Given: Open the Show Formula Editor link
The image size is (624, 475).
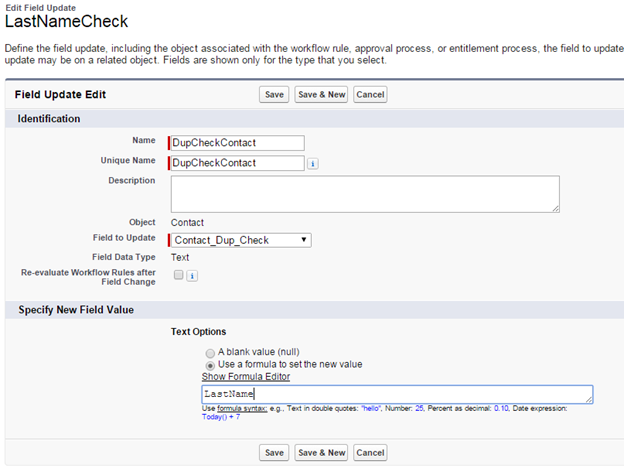Looking at the screenshot, I should click(246, 377).
